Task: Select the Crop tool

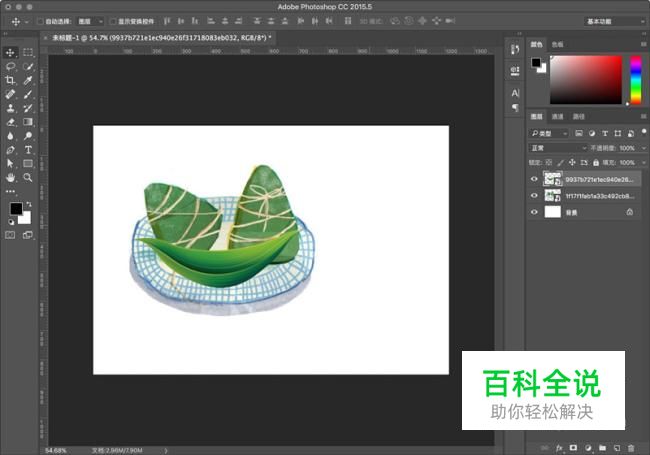Action: pos(10,80)
